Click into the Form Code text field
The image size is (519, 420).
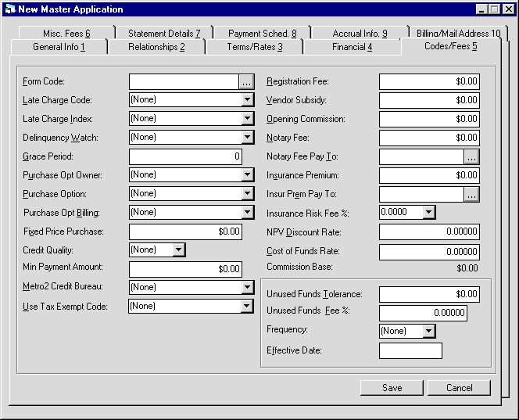click(x=184, y=82)
